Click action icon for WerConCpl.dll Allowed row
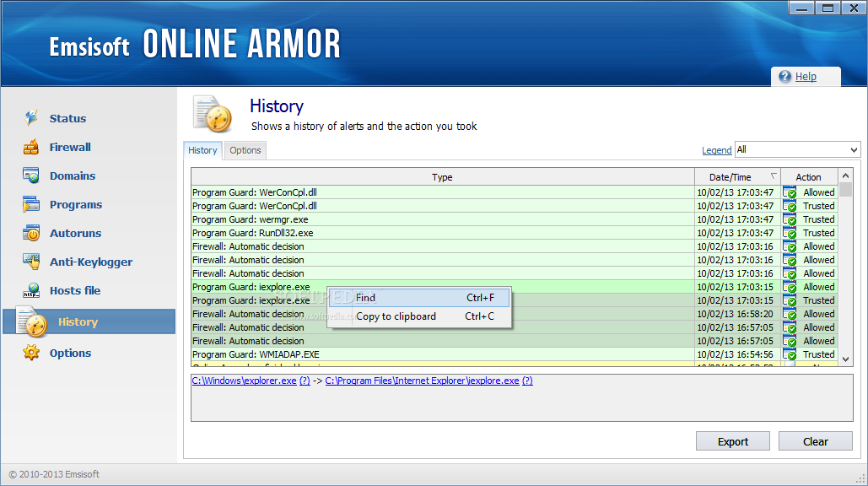Viewport: 868px width, 486px height. 790,192
